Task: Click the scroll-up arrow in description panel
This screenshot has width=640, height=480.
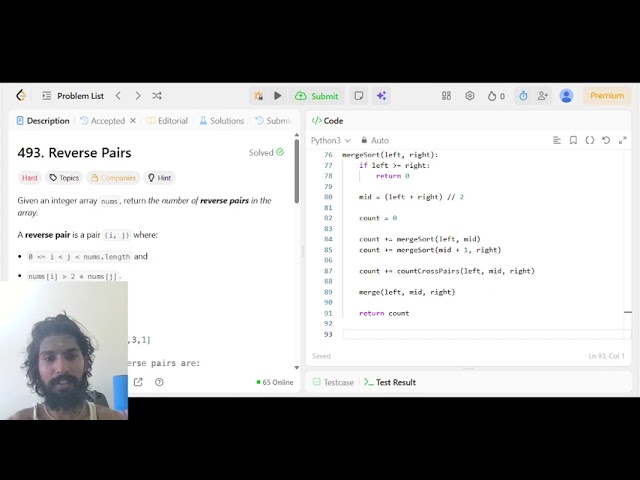Action: tap(297, 135)
